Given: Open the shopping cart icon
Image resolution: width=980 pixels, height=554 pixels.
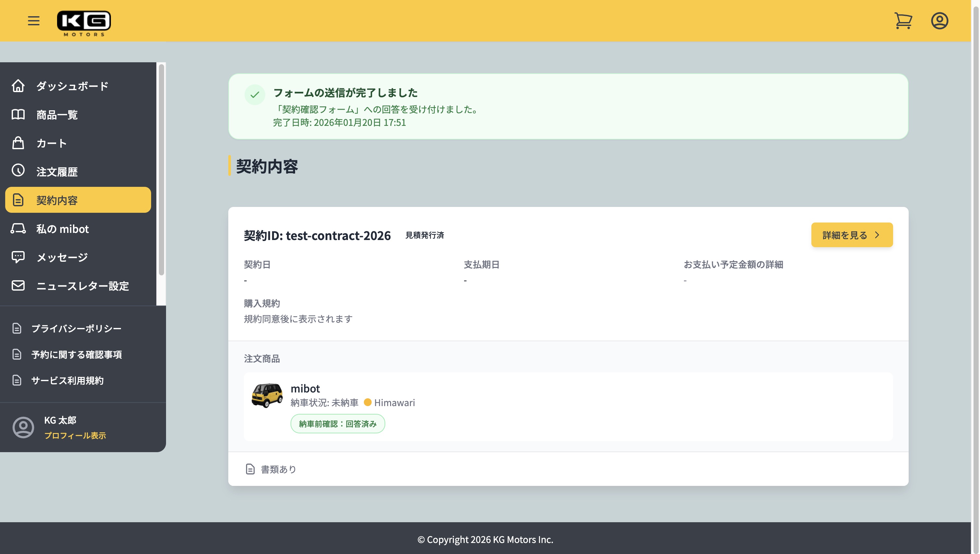Looking at the screenshot, I should pyautogui.click(x=903, y=20).
